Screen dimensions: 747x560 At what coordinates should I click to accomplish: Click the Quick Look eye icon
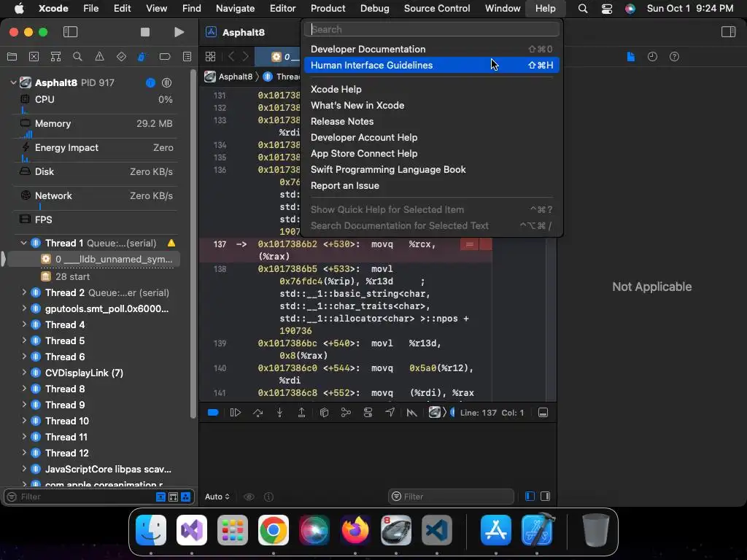249,497
